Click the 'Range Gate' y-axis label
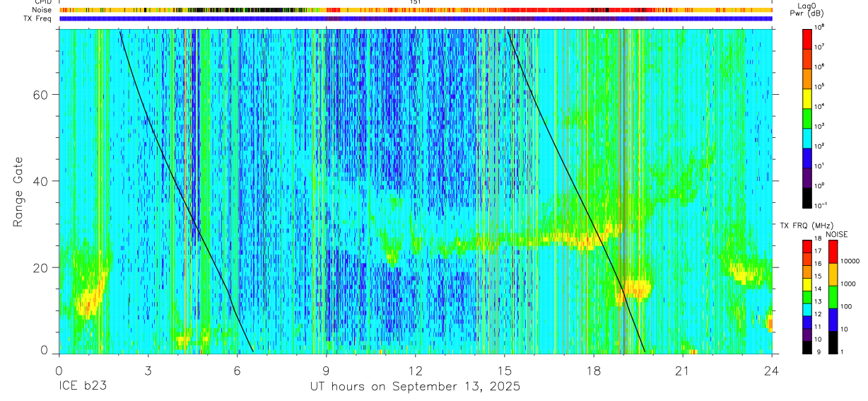Screen dimensions: 868x401 point(19,191)
